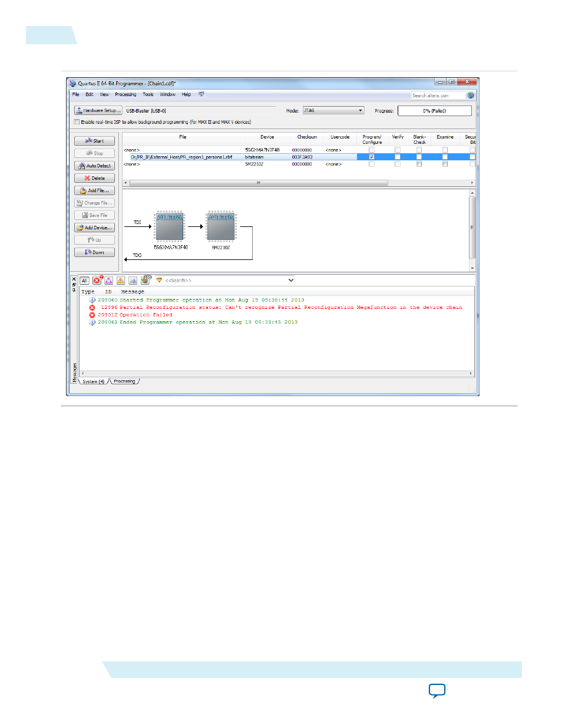The width and height of the screenshot is (562, 728).
Task: Open the Processing menu
Action: tap(125, 94)
